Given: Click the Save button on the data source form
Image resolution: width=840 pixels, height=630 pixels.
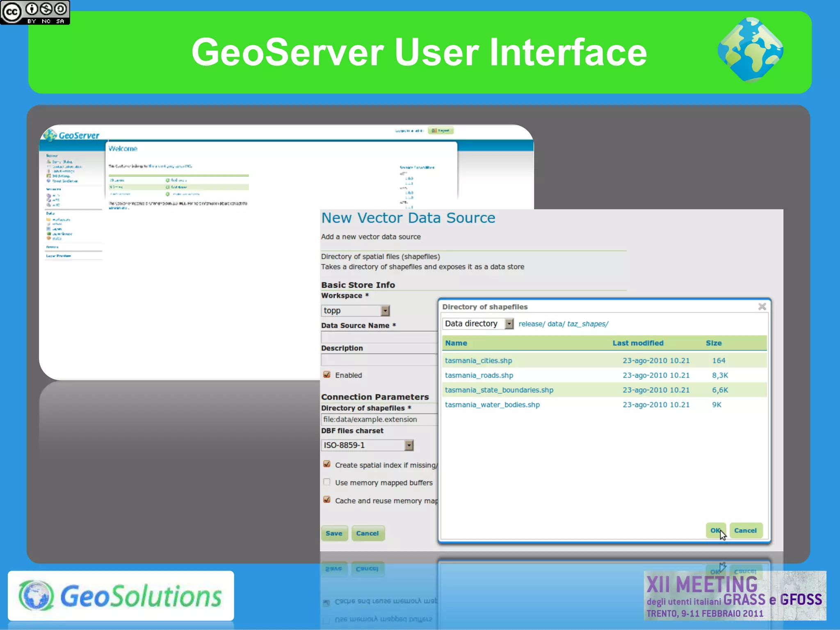Looking at the screenshot, I should (x=334, y=533).
